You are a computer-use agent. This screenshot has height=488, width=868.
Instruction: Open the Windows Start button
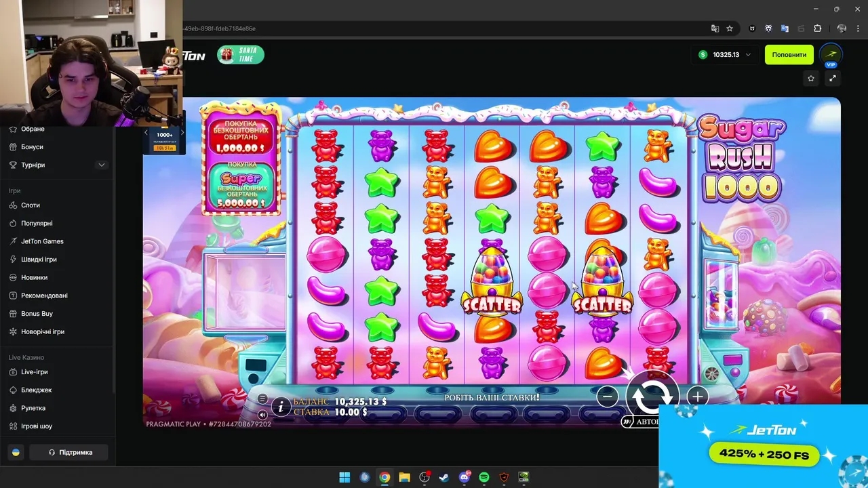click(344, 477)
